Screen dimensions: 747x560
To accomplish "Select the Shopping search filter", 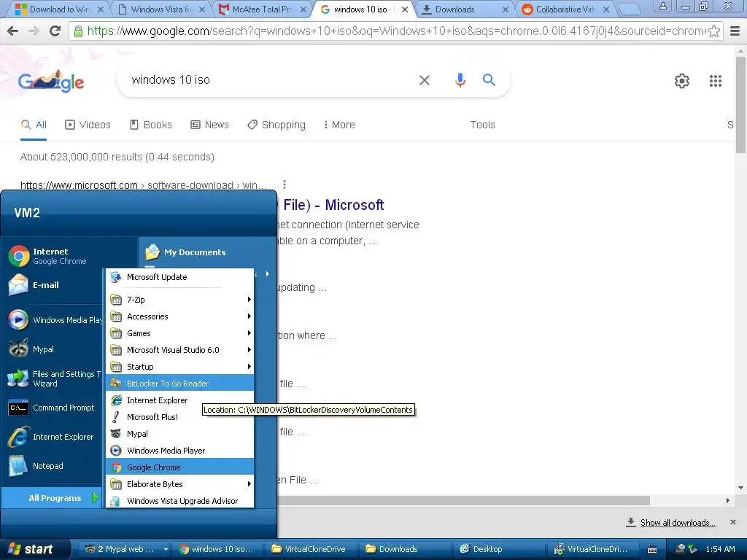I will coord(276,125).
